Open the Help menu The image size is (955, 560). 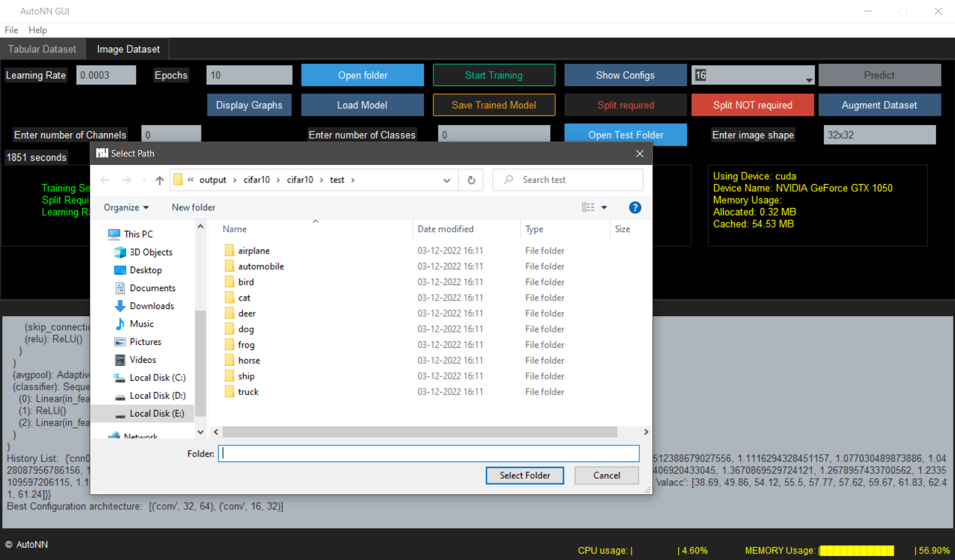(38, 30)
